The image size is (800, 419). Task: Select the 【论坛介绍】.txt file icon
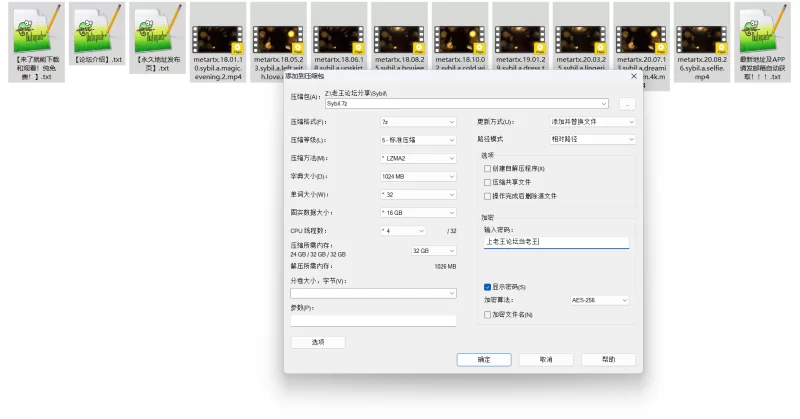coord(97,33)
